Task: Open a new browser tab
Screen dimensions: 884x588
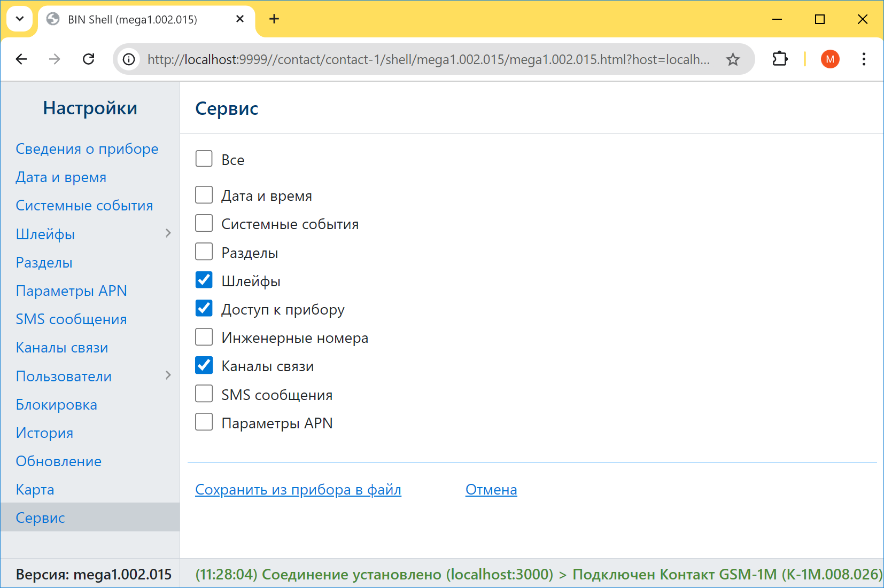Action: (274, 19)
